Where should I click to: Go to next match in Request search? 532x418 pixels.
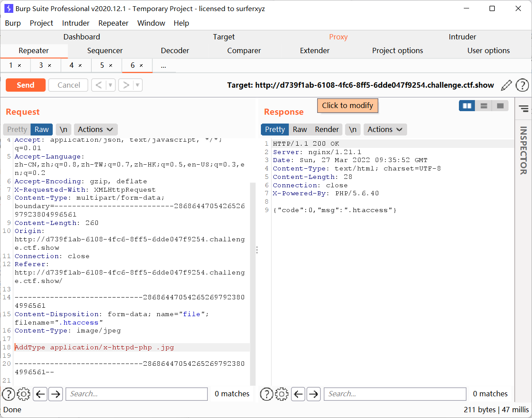click(55, 394)
